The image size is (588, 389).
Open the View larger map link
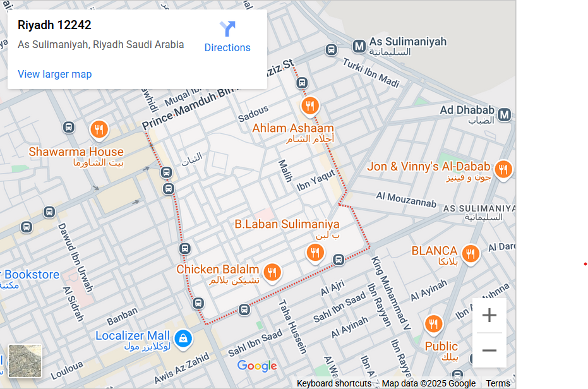55,75
